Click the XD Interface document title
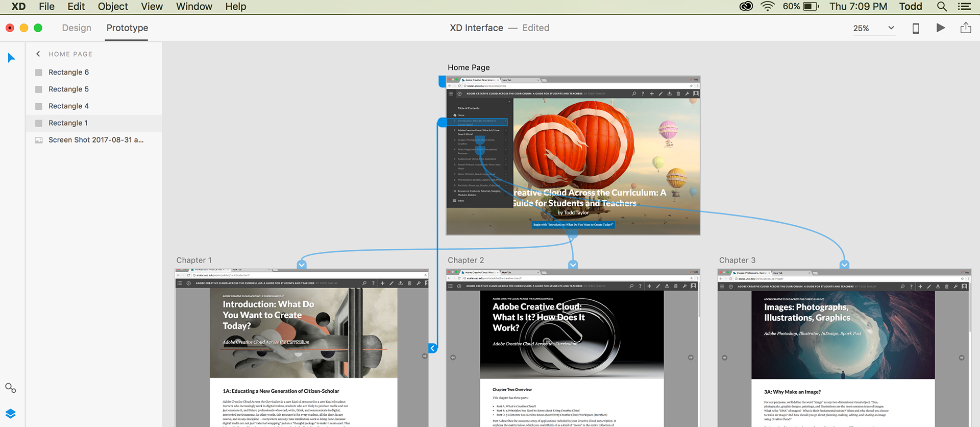This screenshot has height=427, width=980. [476, 28]
